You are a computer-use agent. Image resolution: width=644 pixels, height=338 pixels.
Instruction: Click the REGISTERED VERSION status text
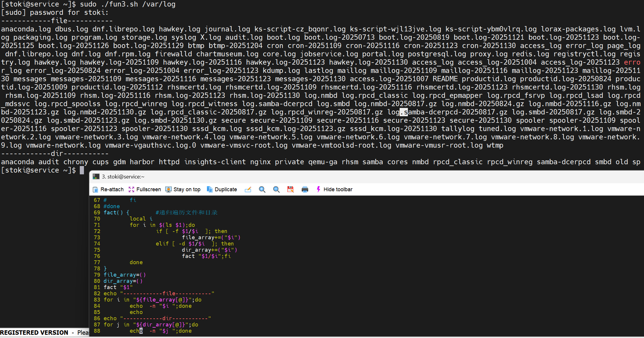(34, 333)
